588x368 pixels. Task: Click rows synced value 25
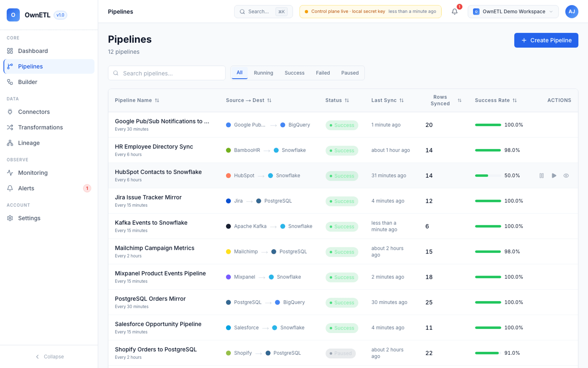point(429,302)
